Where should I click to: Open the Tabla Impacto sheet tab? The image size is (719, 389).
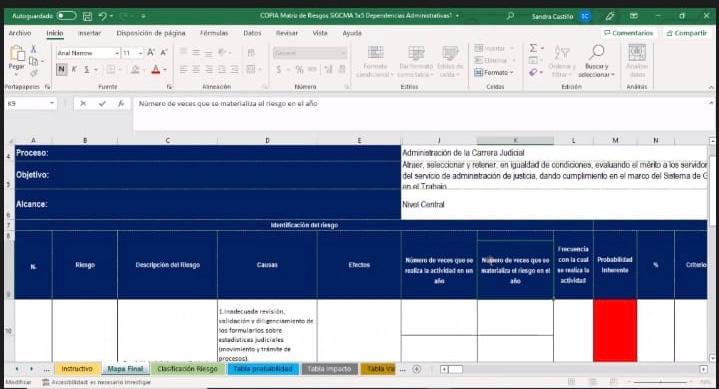(329, 369)
